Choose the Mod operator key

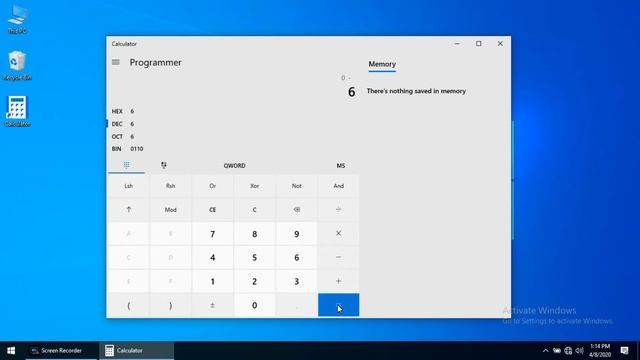[x=171, y=210]
